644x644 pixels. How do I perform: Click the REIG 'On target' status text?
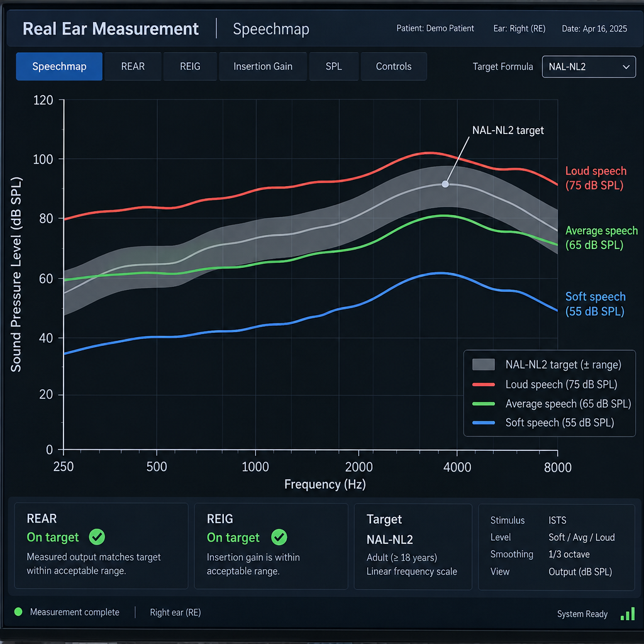pos(233,538)
